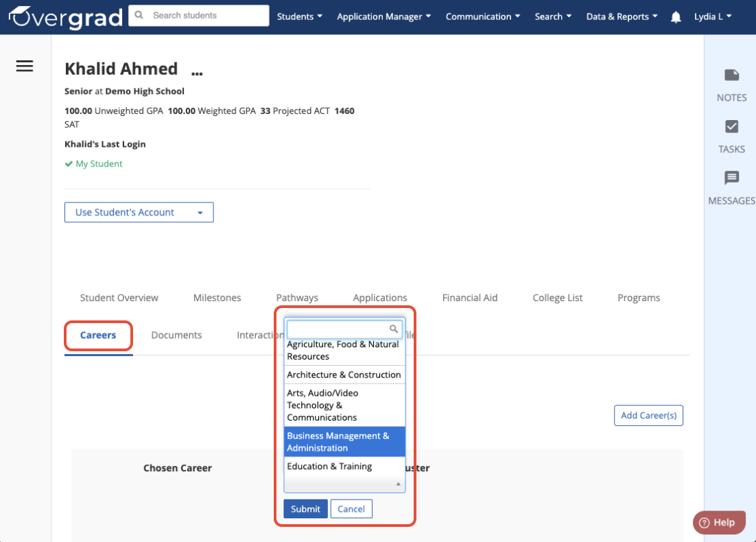Open the Data & Reports menu
Screen dimensions: 756x542
coord(622,16)
